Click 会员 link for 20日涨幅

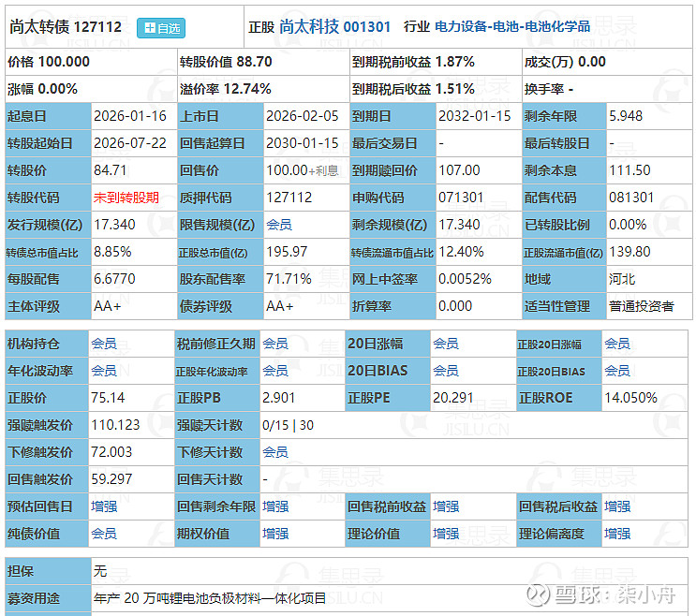[446, 344]
